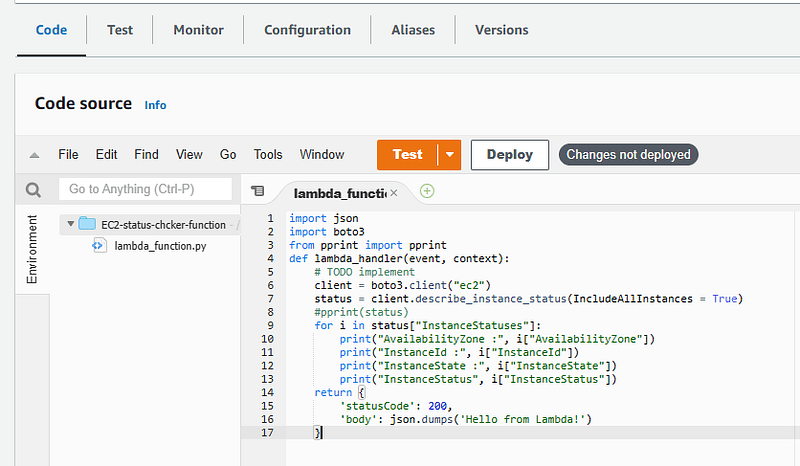Open the View menu
This screenshot has height=466, width=800.
coord(189,155)
